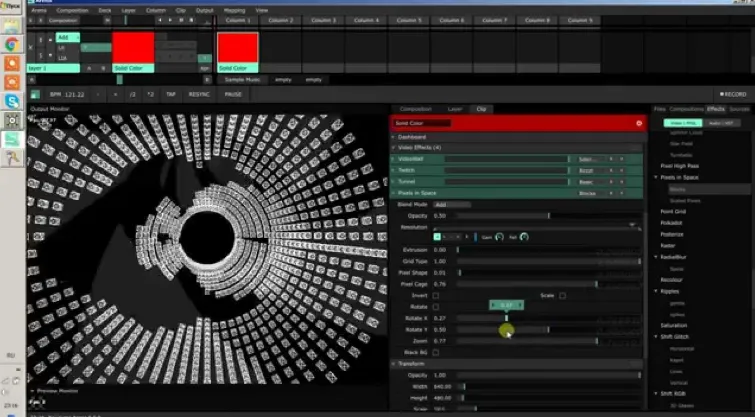Click the RESYNC button

click(x=199, y=94)
